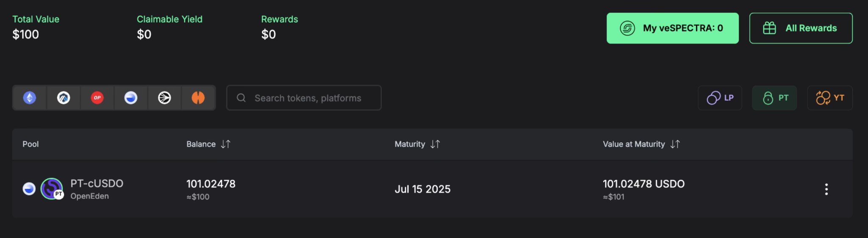Click the red Optimism OP chain icon
The image size is (868, 238).
[x=97, y=98]
